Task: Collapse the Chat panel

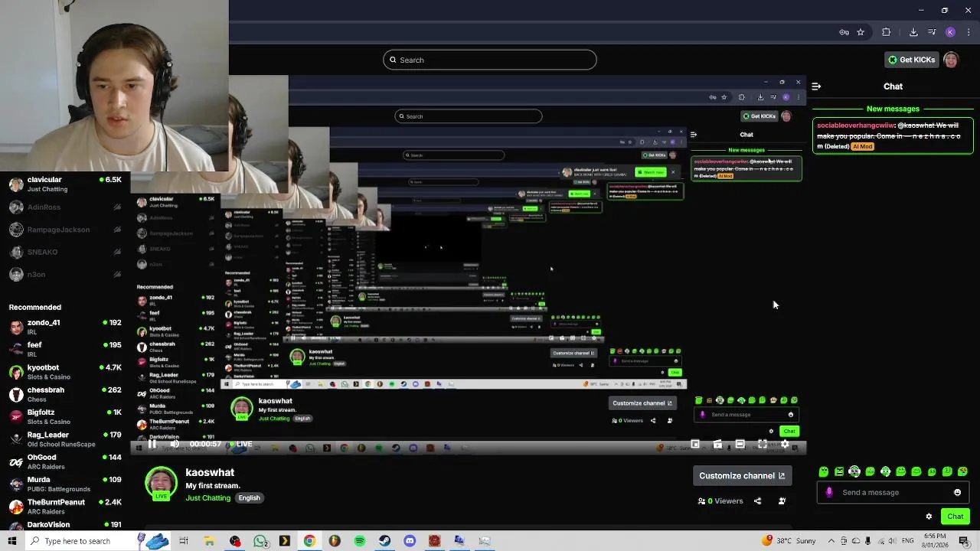Action: click(x=816, y=86)
